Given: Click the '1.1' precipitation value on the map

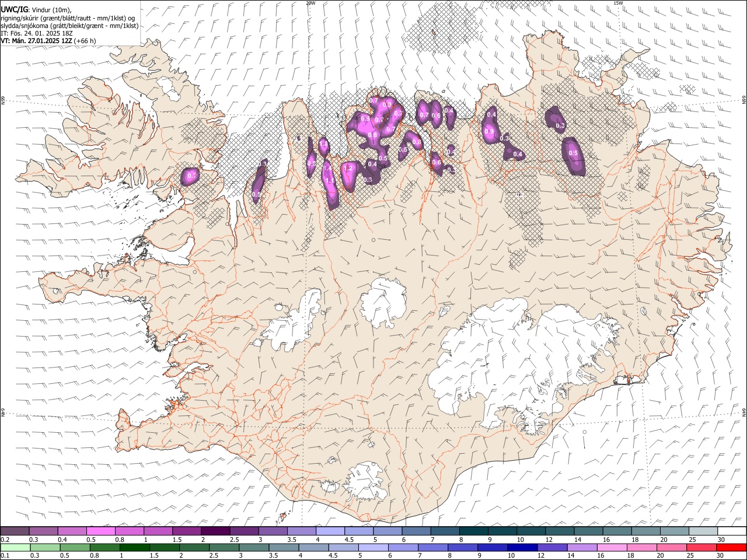Looking at the screenshot, I should [330, 181].
